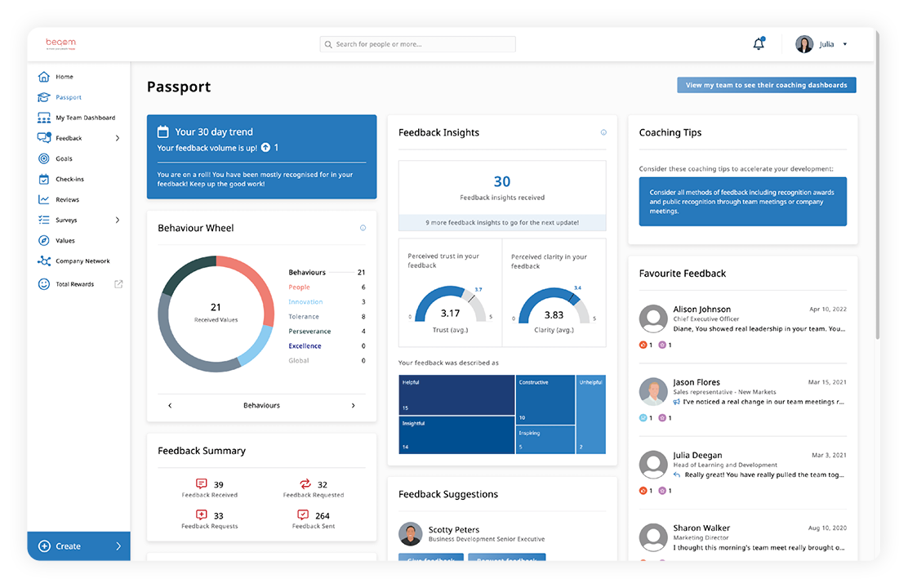Click Scotty Peters' profile photo
The image size is (908, 588).
[411, 533]
